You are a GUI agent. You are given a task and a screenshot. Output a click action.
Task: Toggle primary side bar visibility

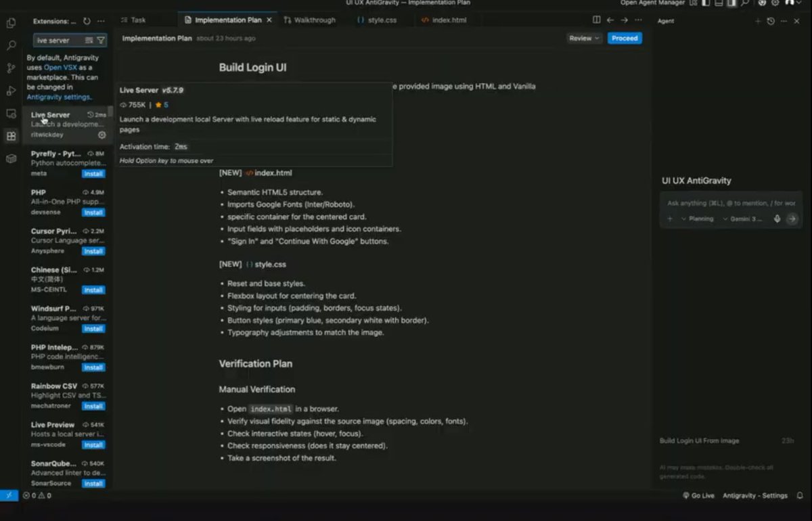(x=706, y=3)
